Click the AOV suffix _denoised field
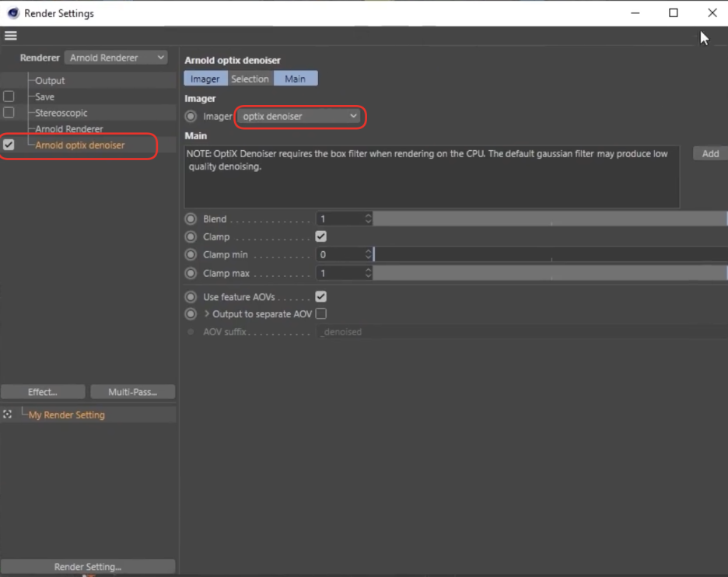The height and width of the screenshot is (577, 728). (x=522, y=331)
